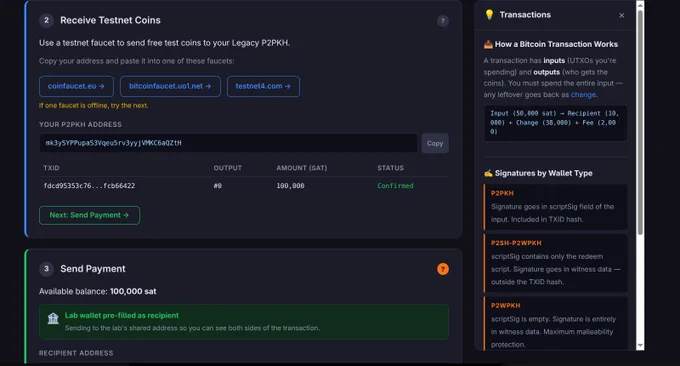Open help icon for Receive Testnet Coins

(442, 21)
